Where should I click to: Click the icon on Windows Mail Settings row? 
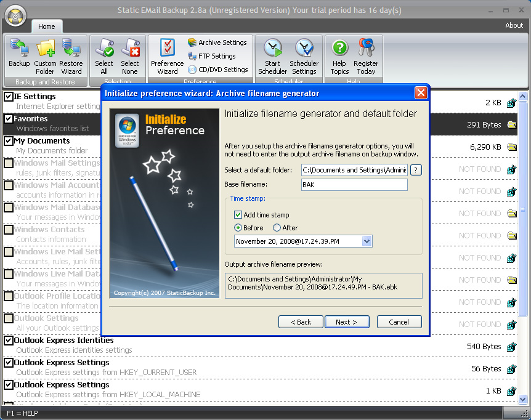(x=512, y=169)
